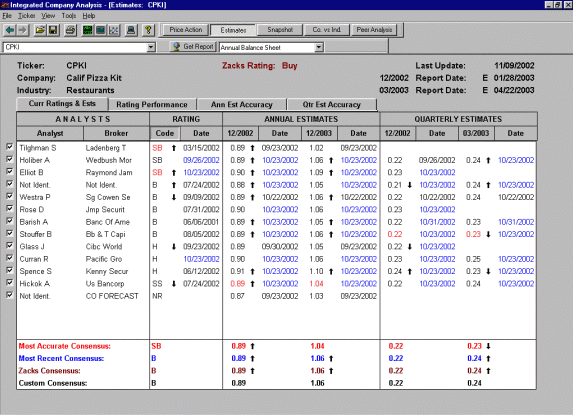This screenshot has height=415, width=573.
Task: Click the Annual Balance Sheet report field
Action: (267, 47)
